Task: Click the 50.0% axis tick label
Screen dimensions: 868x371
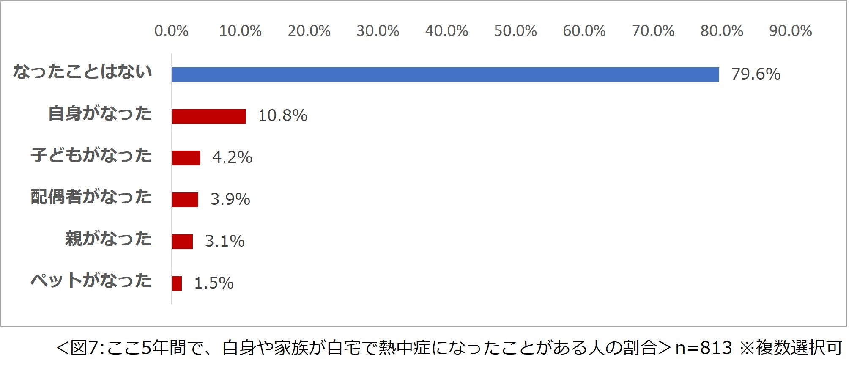Action: tap(515, 31)
